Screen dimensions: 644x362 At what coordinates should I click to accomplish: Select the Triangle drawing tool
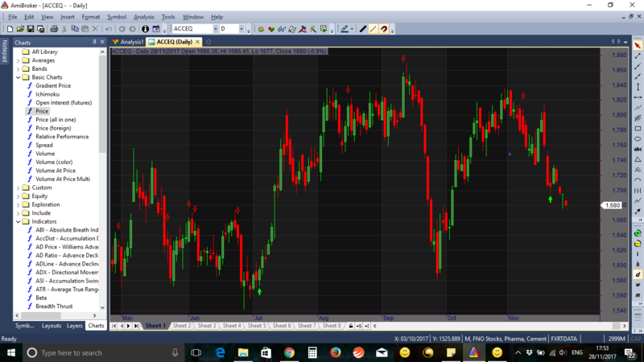(x=638, y=159)
